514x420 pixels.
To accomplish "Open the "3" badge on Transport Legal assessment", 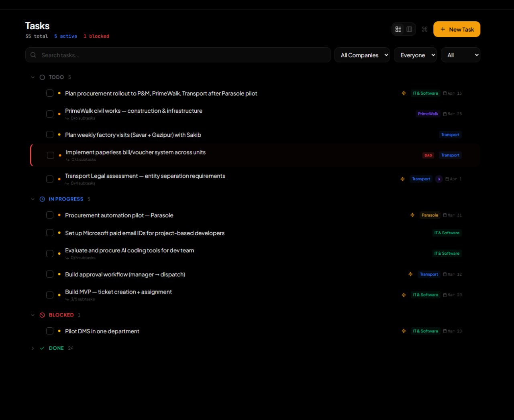I will (x=439, y=179).
